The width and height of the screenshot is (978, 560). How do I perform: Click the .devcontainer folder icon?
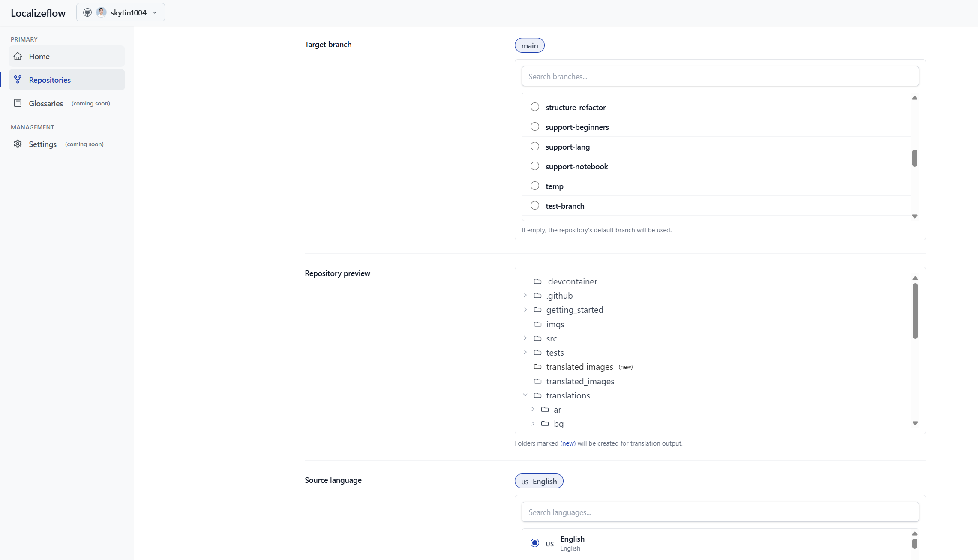coord(538,281)
